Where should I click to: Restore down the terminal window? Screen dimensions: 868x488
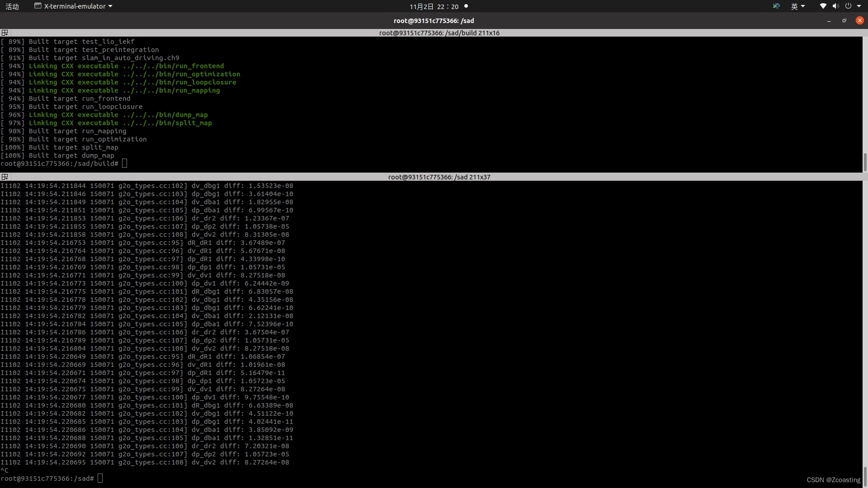pyautogui.click(x=844, y=21)
